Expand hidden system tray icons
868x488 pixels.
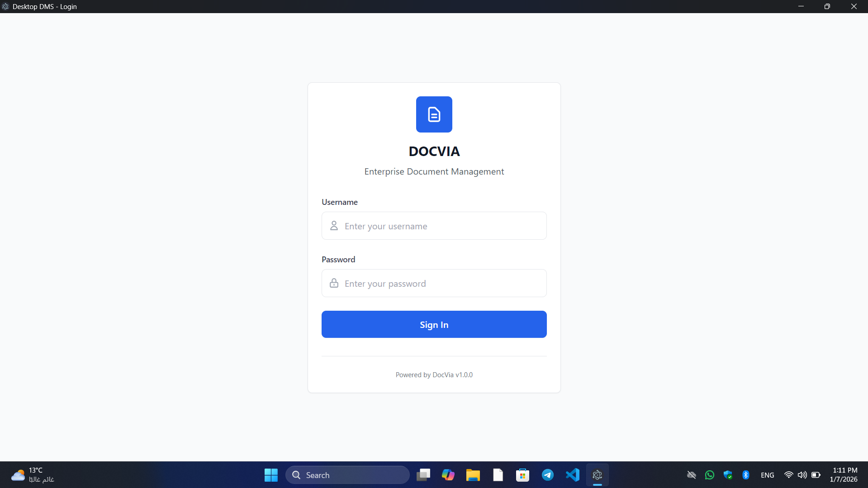(x=691, y=475)
